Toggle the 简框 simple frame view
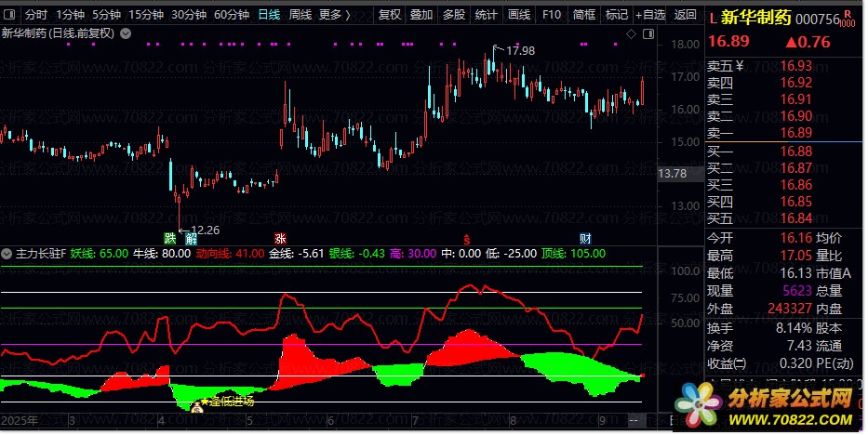The height and width of the screenshot is (435, 868). (x=584, y=15)
